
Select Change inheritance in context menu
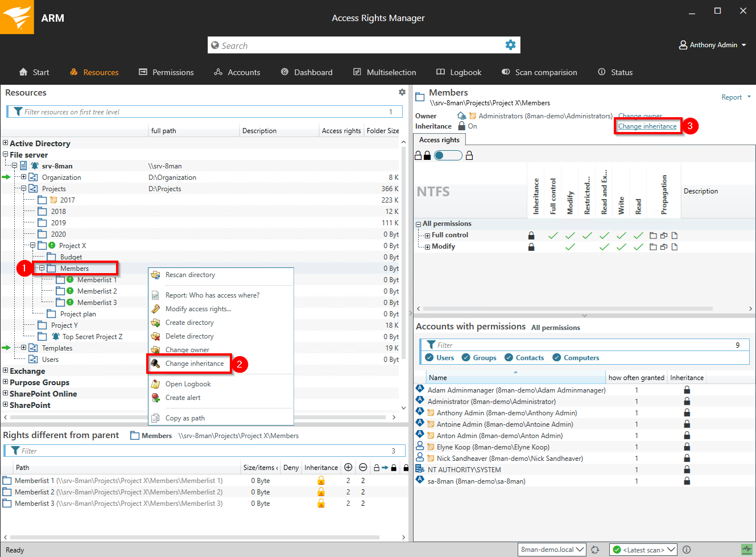pos(194,364)
